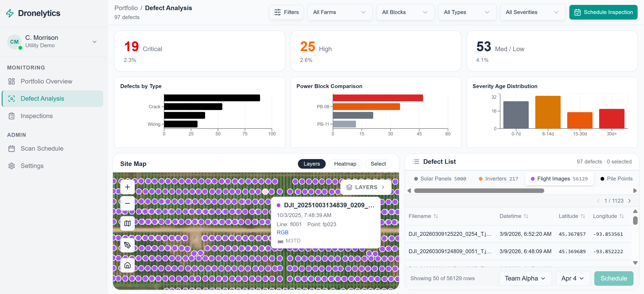644x294 pixels.
Task: Click the Schedule Inspection button
Action: pos(603,12)
